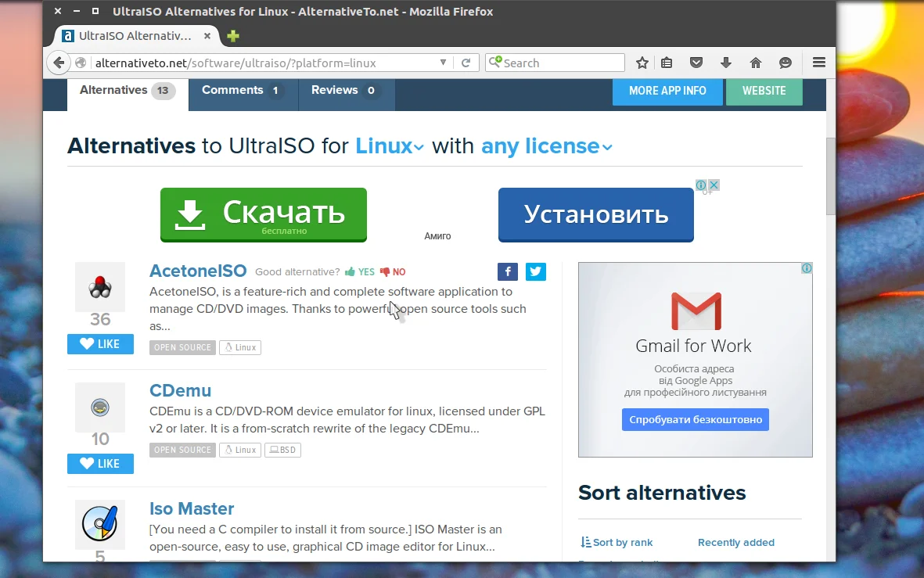924x578 pixels.
Task: Vote YES thumbs up for AcetoneISO
Action: 359,271
